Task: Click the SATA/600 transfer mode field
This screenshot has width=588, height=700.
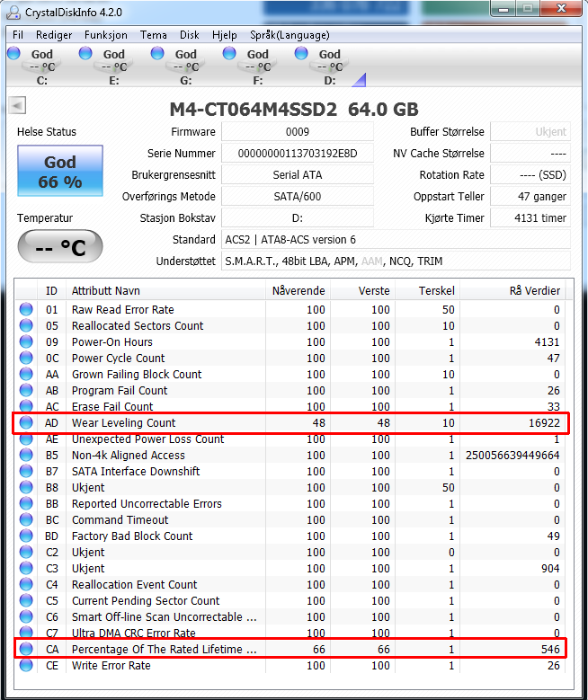Action: tap(298, 197)
